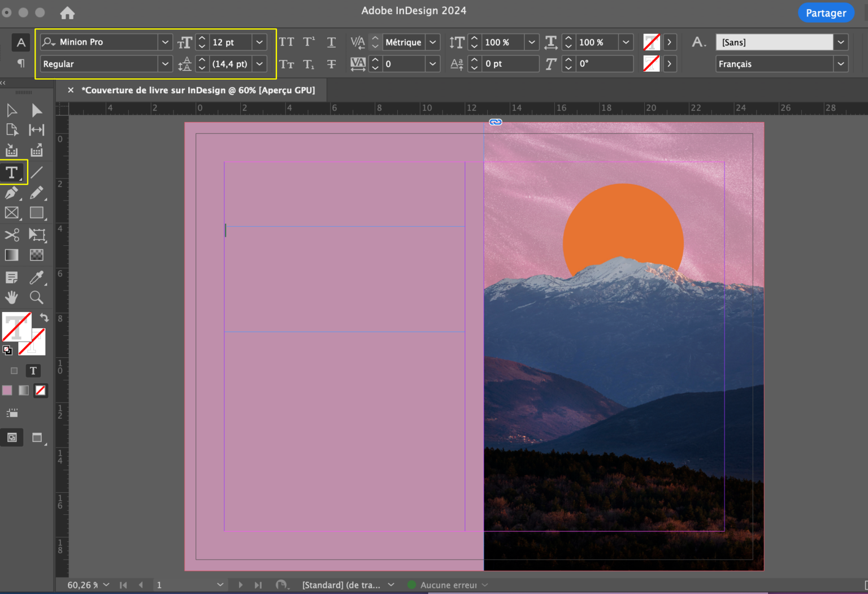868x594 pixels.
Task: Click the pink fill color swatch
Action: [7, 391]
